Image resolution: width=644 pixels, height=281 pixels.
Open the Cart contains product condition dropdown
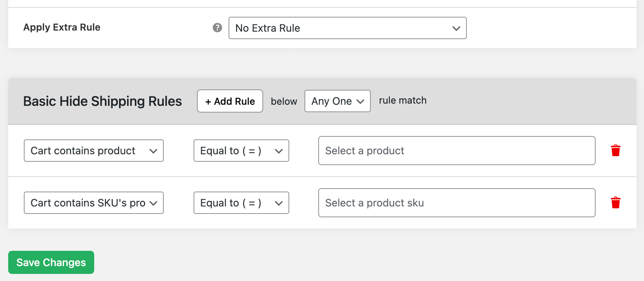tap(93, 151)
